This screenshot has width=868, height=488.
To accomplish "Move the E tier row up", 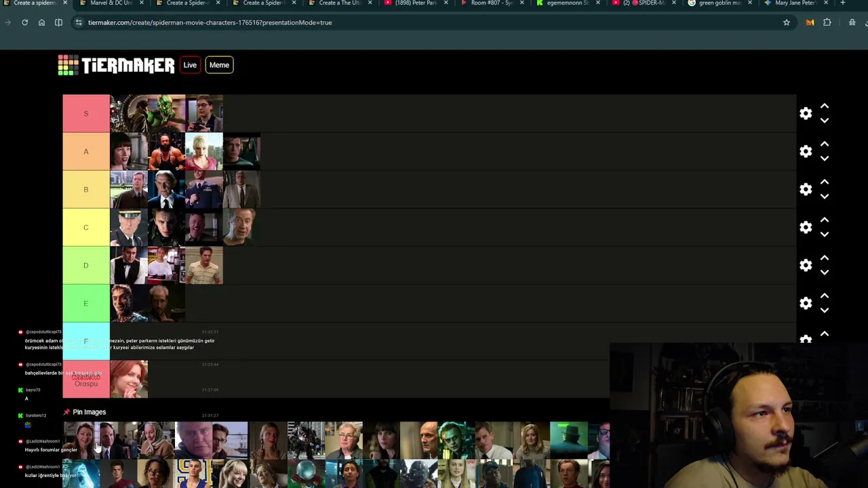I will pos(825,296).
